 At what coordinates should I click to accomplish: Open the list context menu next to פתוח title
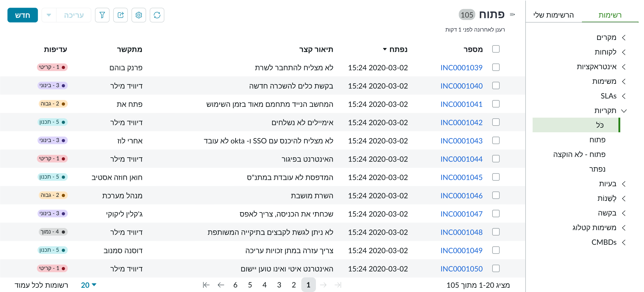512,14
